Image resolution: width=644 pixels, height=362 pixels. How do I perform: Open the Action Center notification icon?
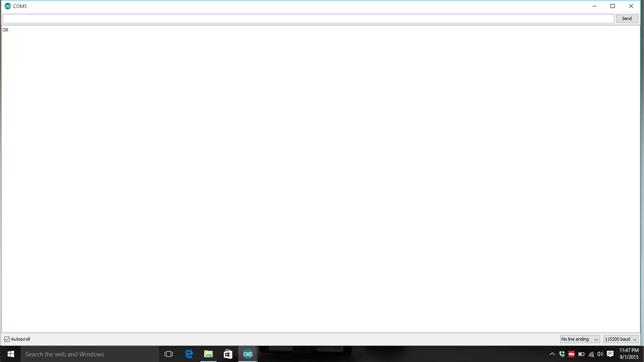[x=610, y=354]
